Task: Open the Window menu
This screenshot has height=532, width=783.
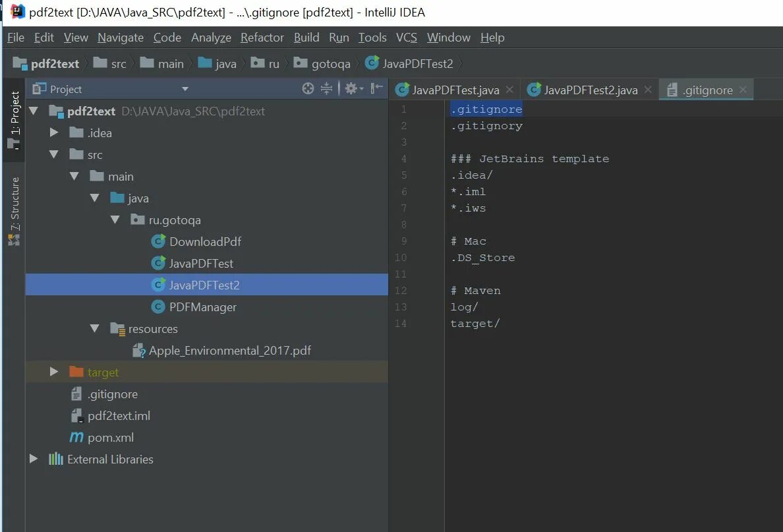Action: point(448,38)
